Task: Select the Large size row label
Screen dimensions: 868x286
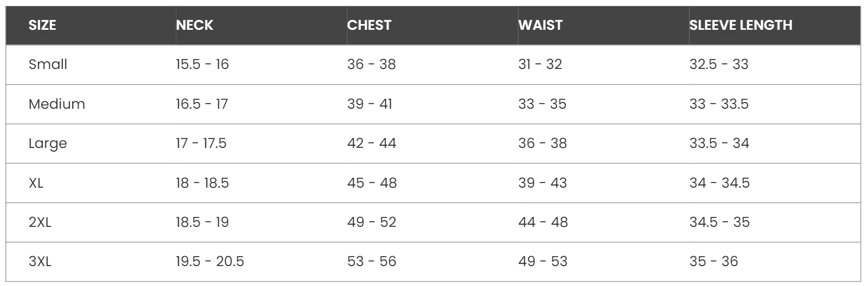Action: 48,143
